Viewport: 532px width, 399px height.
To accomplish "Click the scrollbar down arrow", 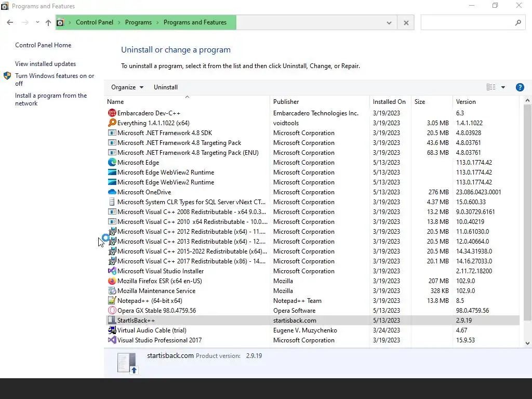I will point(527,343).
